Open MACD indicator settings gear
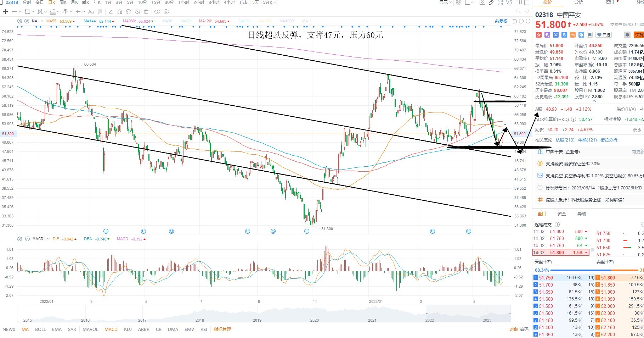 [20, 239]
